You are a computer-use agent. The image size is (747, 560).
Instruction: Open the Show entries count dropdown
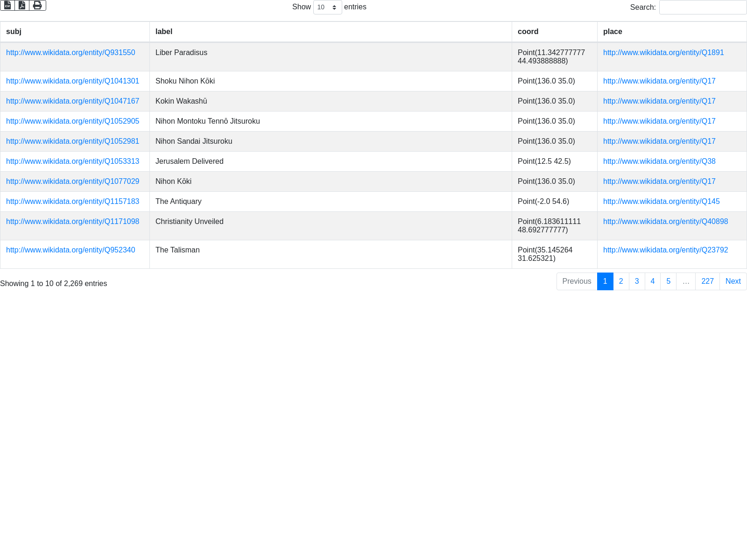[327, 7]
